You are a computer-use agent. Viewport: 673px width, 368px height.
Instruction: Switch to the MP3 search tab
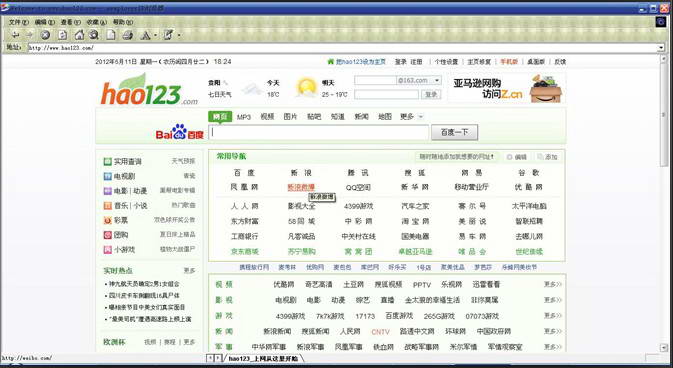coord(244,117)
